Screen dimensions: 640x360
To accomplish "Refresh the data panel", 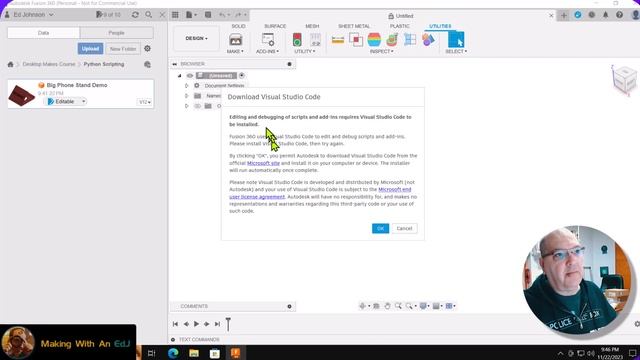I will click(135, 15).
